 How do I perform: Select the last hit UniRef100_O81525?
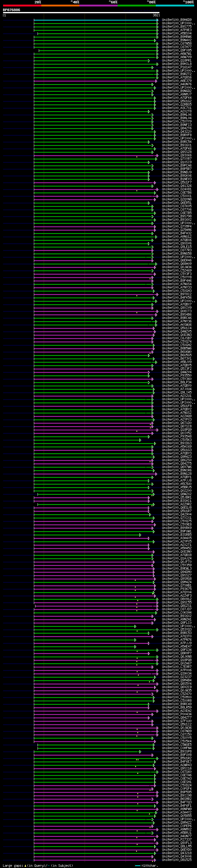click(177, 860)
